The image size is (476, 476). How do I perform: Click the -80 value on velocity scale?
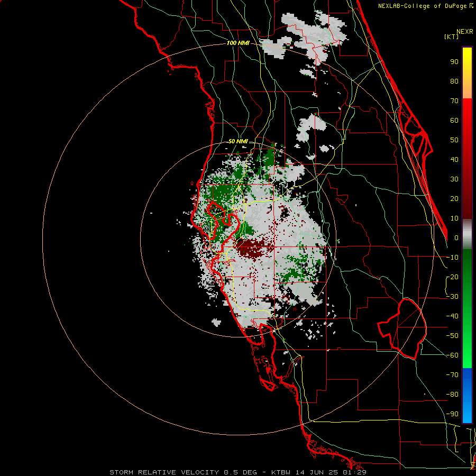pos(452,395)
